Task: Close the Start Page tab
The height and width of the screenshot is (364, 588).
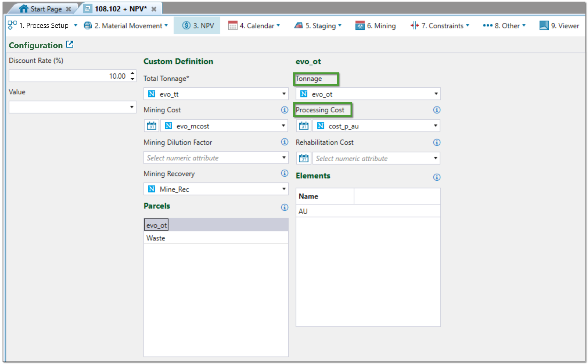Action: tap(68, 9)
